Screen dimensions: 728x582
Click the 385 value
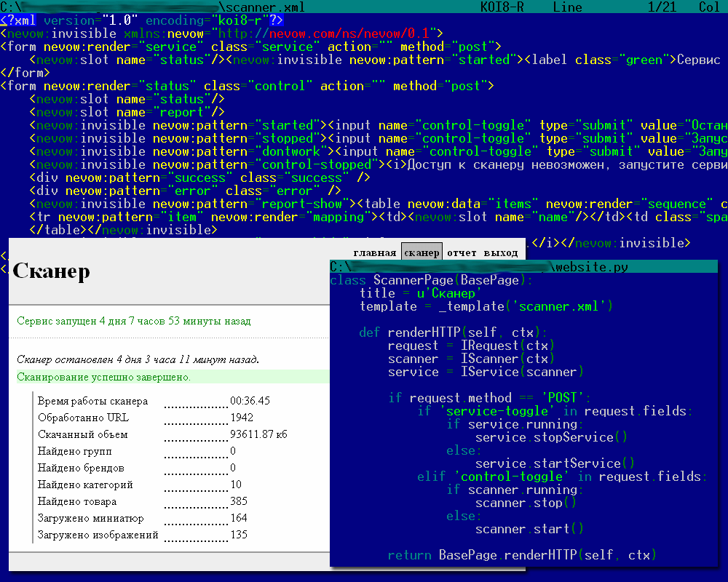click(x=239, y=501)
